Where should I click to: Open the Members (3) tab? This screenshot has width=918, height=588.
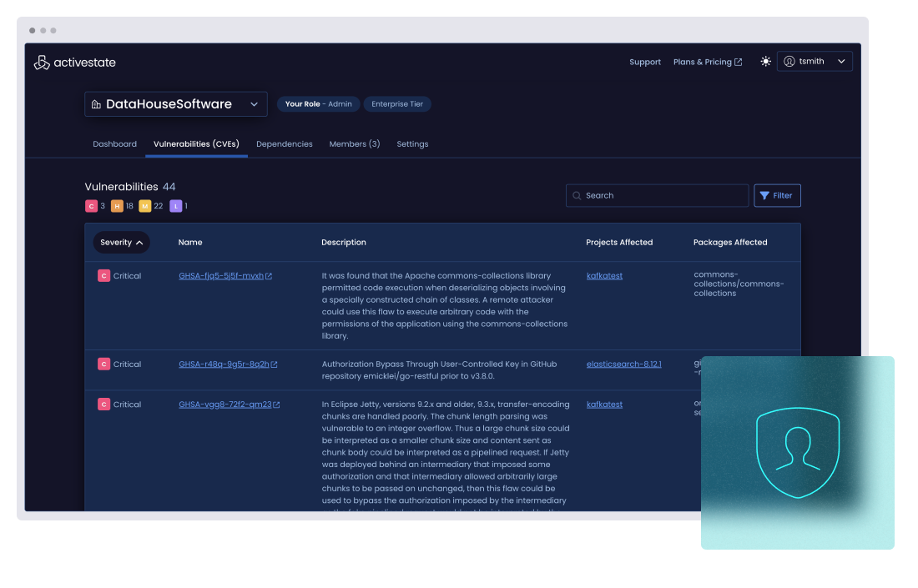click(355, 144)
